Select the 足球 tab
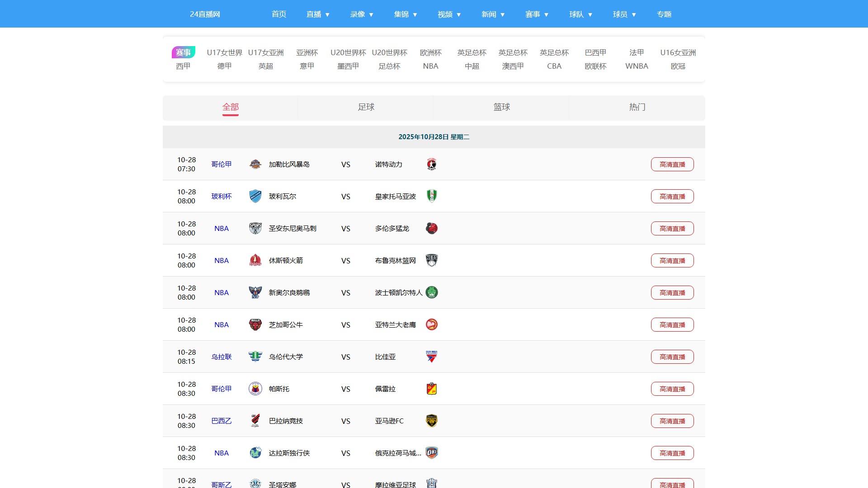Image resolution: width=868 pixels, height=488 pixels. click(366, 107)
